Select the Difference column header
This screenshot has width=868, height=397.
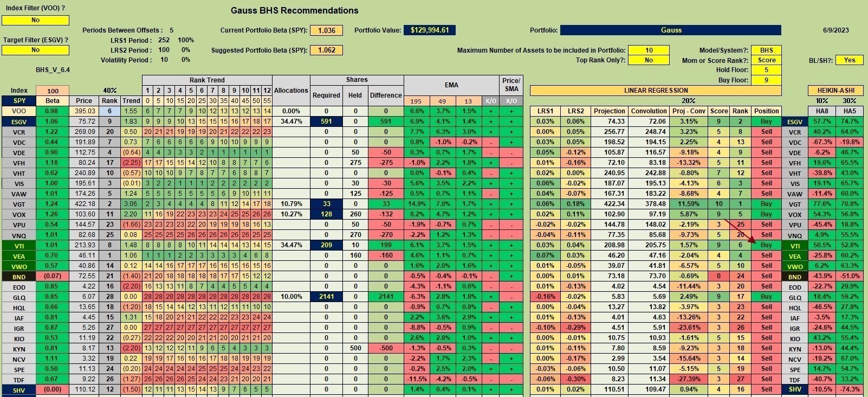point(386,95)
